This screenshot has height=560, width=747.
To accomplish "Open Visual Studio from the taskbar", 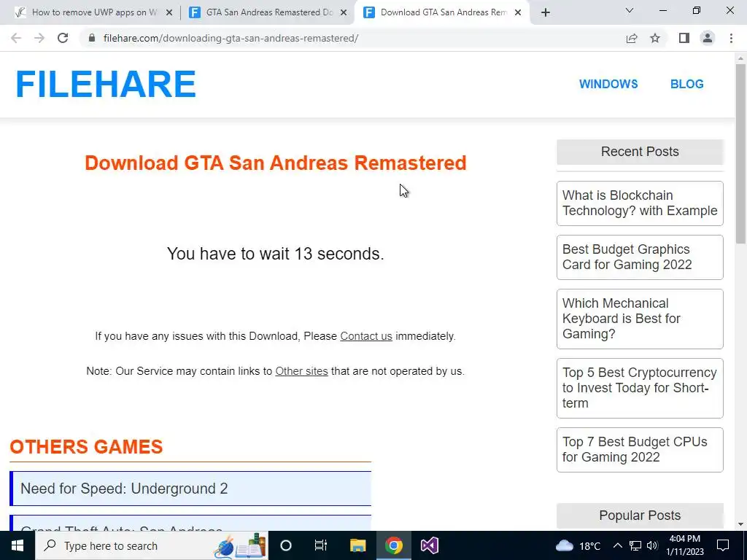I will (429, 545).
